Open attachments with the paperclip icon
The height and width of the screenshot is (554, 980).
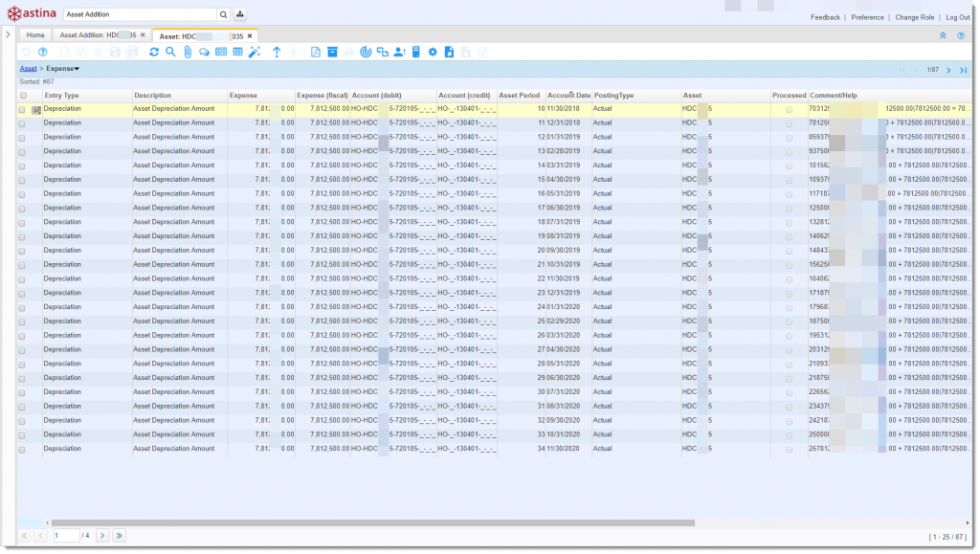click(188, 52)
